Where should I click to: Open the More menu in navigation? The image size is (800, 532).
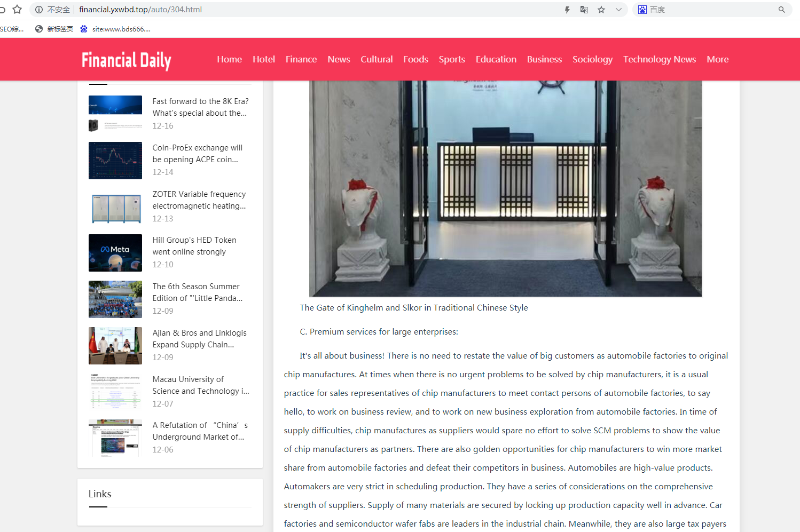tap(717, 59)
